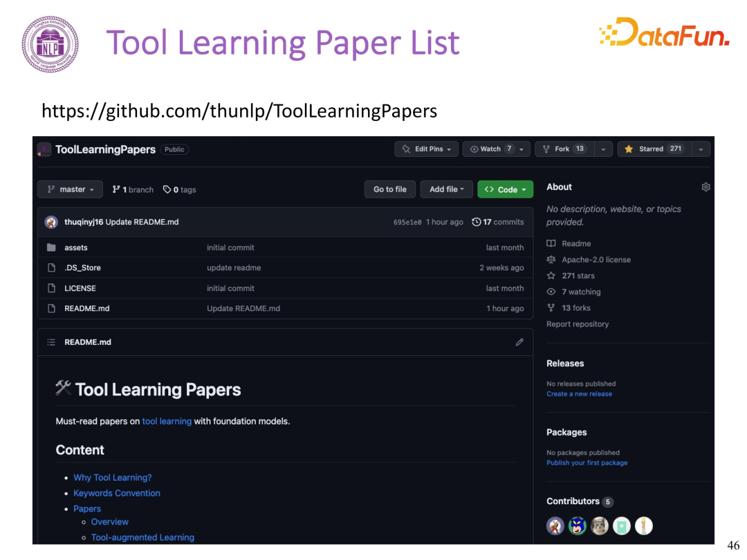Open the 17 commits history

point(498,222)
